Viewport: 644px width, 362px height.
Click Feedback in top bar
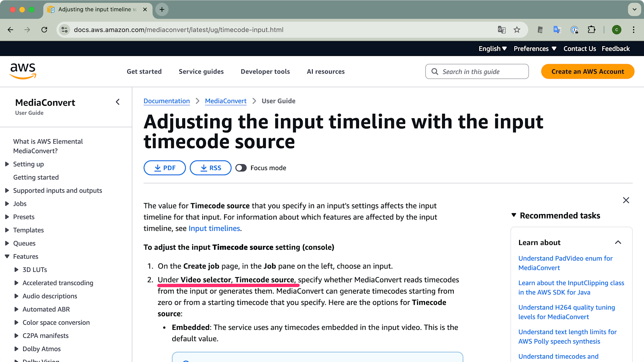[616, 49]
